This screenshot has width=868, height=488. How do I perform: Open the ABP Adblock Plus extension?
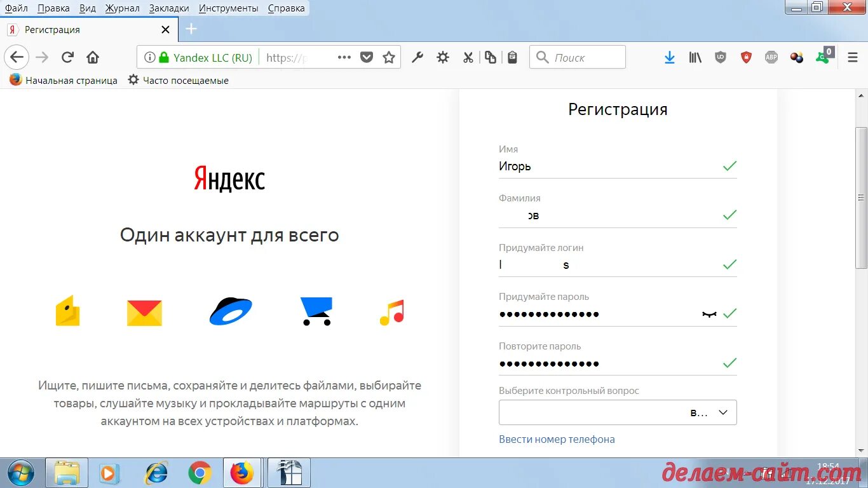click(x=771, y=57)
